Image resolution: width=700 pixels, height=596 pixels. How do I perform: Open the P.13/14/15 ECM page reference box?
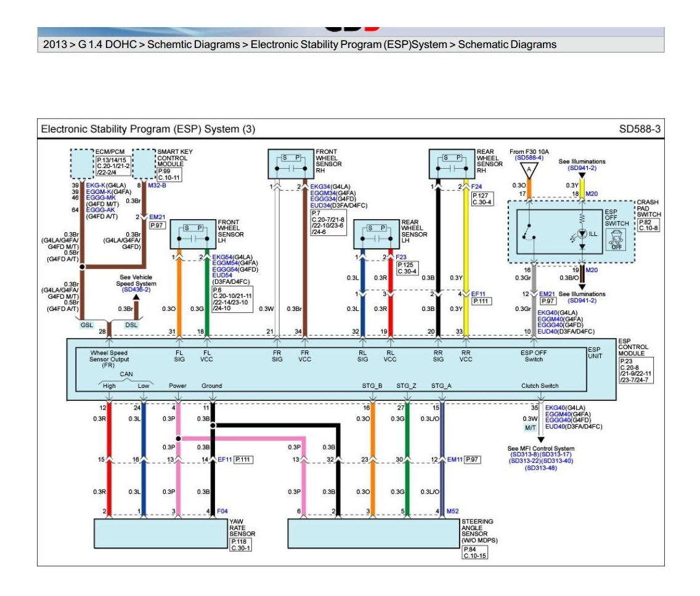pos(114,166)
